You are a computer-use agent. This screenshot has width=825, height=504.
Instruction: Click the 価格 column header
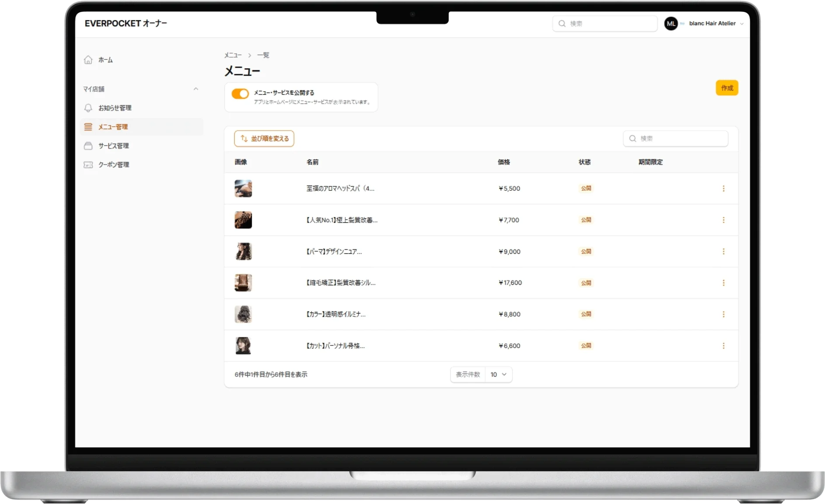504,162
